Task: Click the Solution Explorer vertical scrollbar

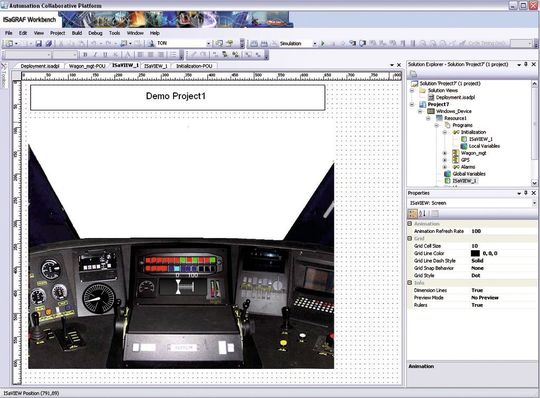Action: point(534,133)
